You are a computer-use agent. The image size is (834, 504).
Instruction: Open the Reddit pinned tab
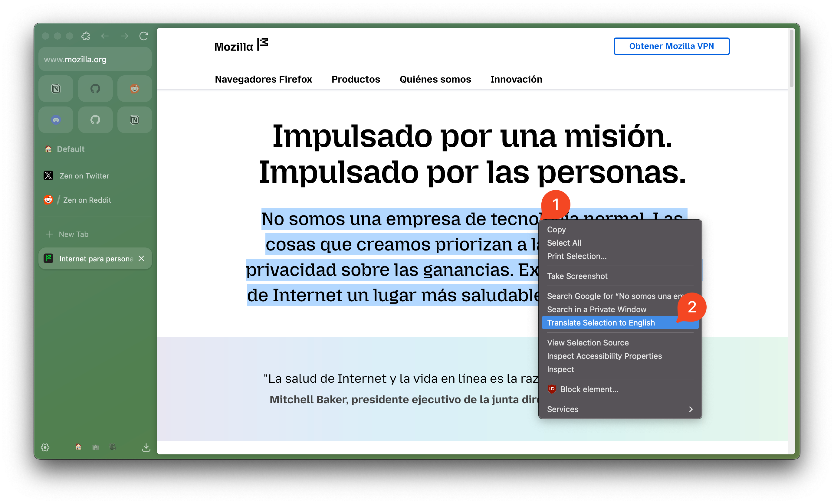coord(134,89)
